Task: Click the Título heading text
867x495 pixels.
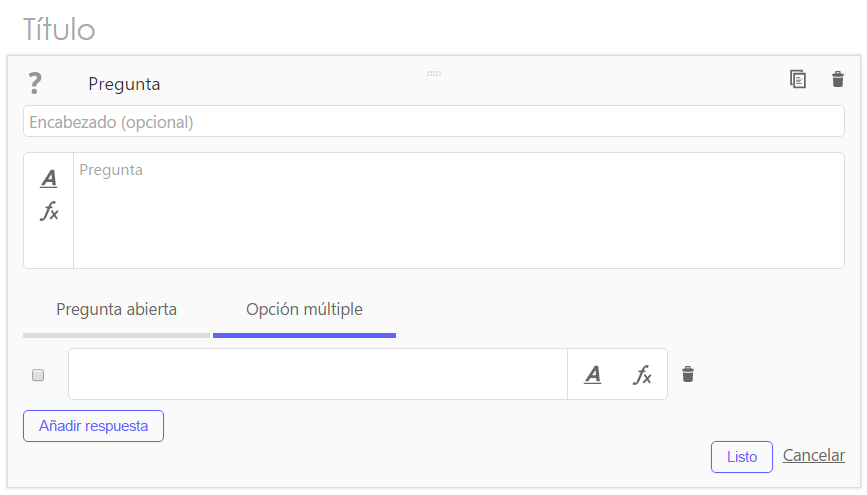Action: point(59,29)
